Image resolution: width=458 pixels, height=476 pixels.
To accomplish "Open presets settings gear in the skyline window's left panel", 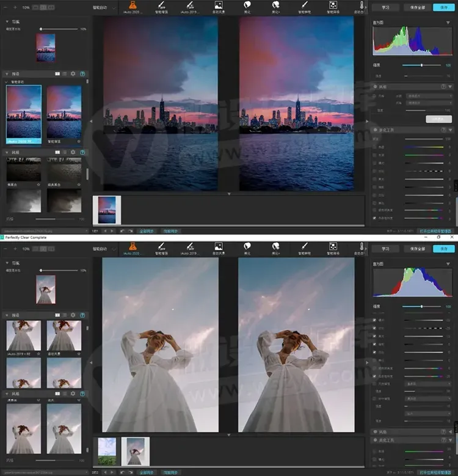I will (x=73, y=74).
